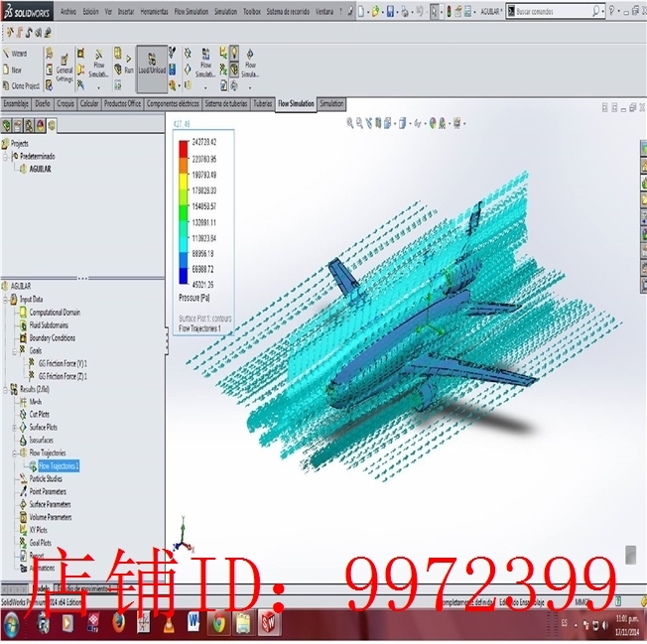The width and height of the screenshot is (647, 644).
Task: Collapse the Input Data tree node
Action: pos(6,299)
